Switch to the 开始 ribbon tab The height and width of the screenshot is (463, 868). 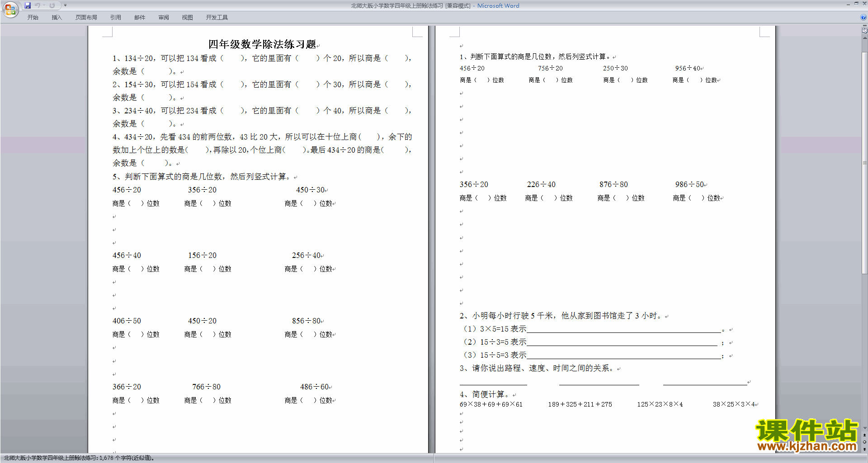click(33, 18)
